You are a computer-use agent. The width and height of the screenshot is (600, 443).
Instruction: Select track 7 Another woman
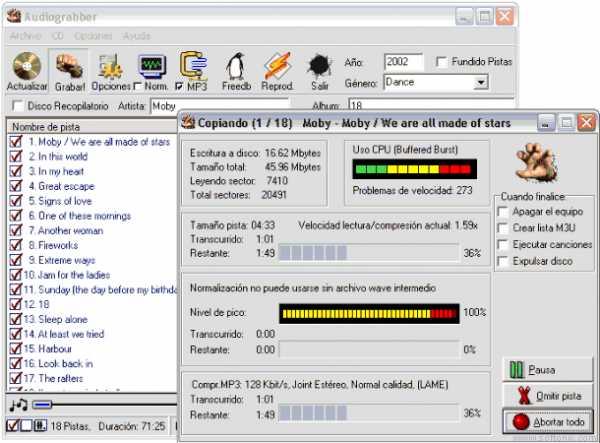(66, 231)
